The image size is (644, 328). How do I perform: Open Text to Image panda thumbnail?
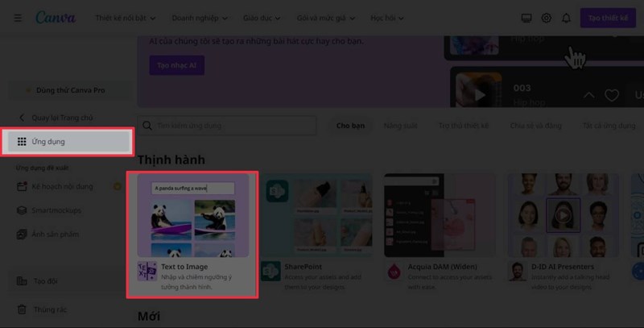[193, 215]
